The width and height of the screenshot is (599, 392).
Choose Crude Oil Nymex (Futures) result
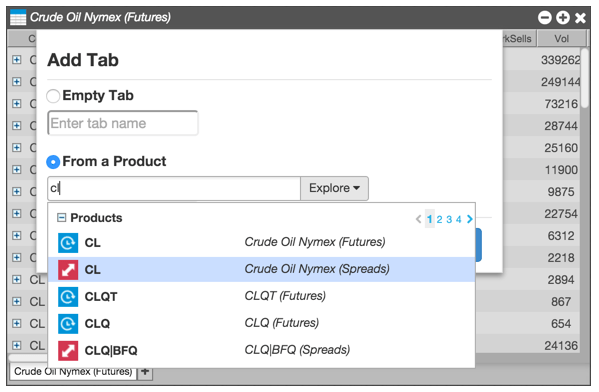point(261,243)
